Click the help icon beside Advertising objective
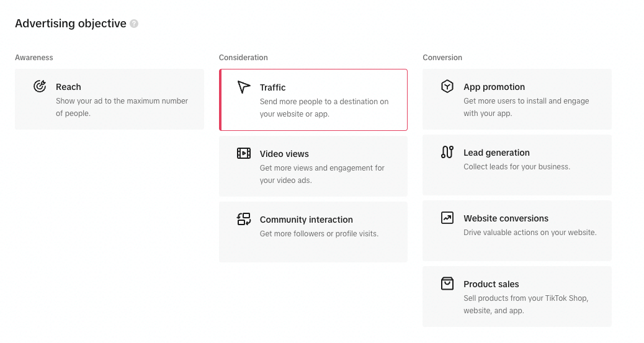 [x=134, y=24]
